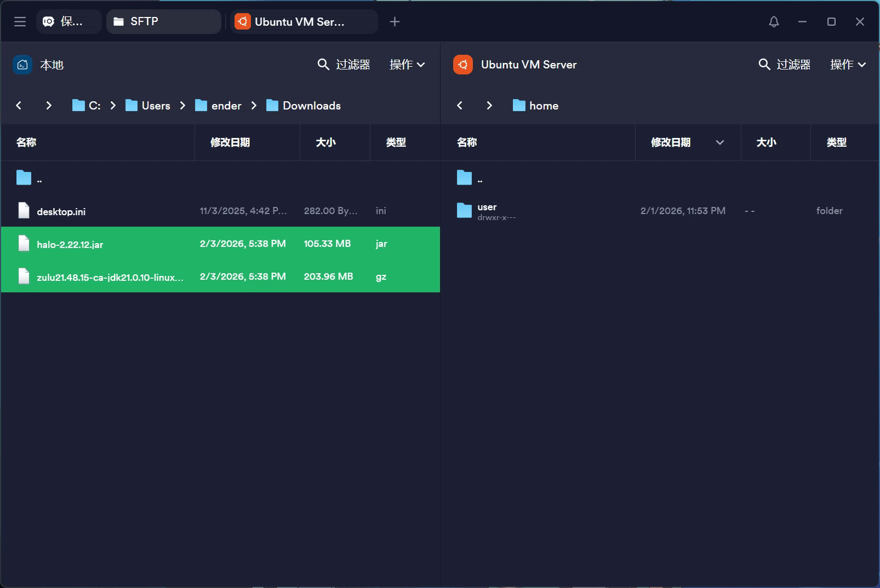Toggle sort direction on remote 修改日期 column
880x588 pixels.
click(x=720, y=142)
